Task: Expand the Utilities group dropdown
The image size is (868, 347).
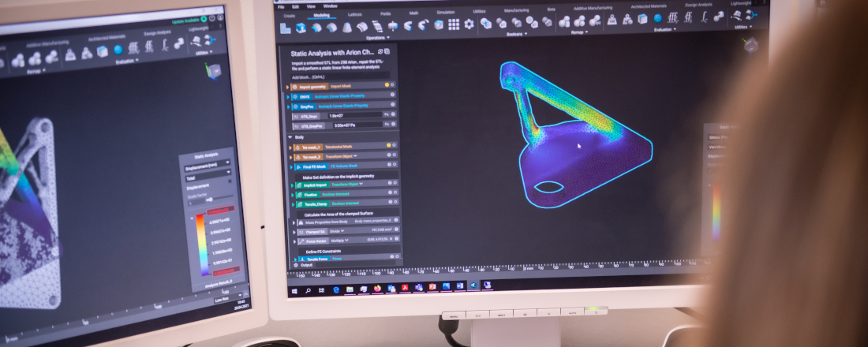Action: (743, 27)
